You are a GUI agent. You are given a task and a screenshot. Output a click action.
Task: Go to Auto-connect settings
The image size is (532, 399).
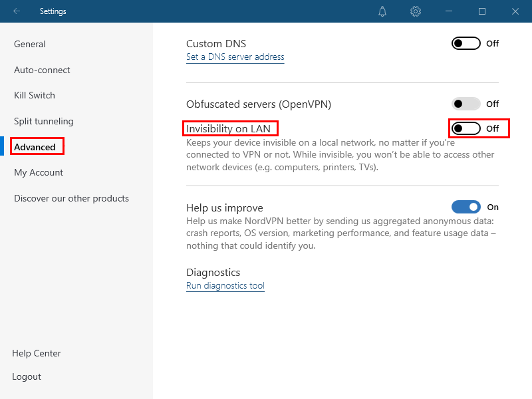(42, 70)
